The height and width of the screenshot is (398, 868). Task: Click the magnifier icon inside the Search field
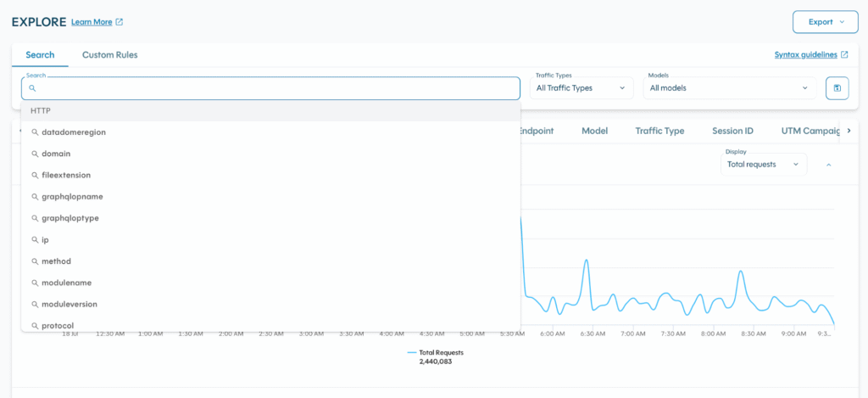click(32, 88)
